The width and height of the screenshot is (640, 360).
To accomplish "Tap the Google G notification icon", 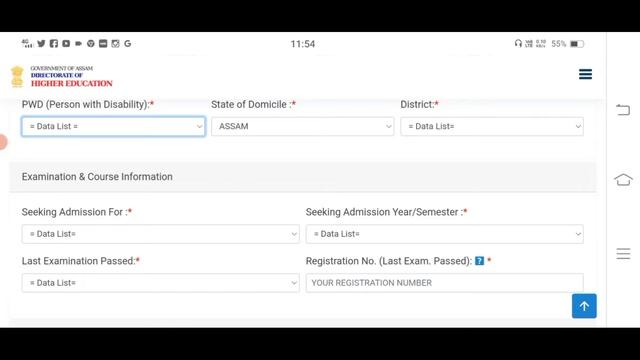I will pyautogui.click(x=128, y=43).
